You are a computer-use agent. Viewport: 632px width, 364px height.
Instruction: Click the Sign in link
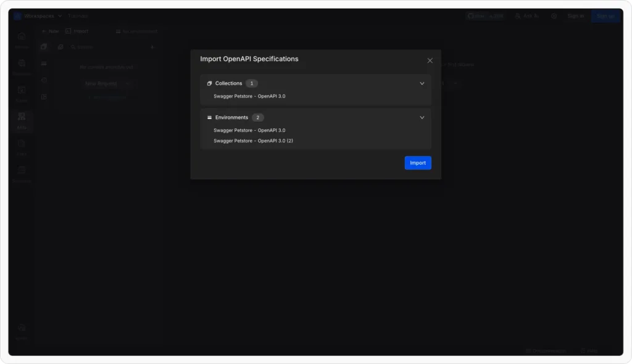coord(575,15)
